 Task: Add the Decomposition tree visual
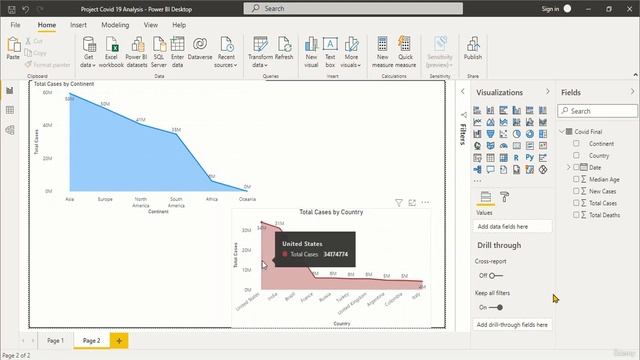477,169
